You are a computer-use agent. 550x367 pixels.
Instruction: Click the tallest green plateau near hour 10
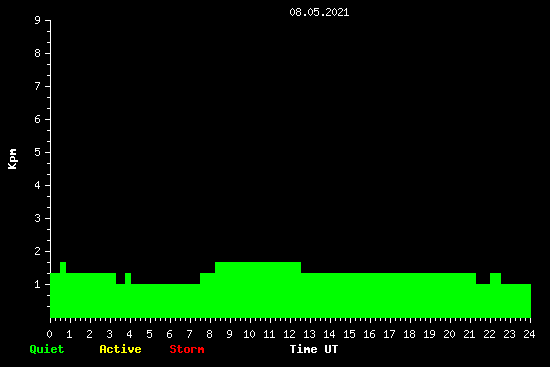pos(258,289)
